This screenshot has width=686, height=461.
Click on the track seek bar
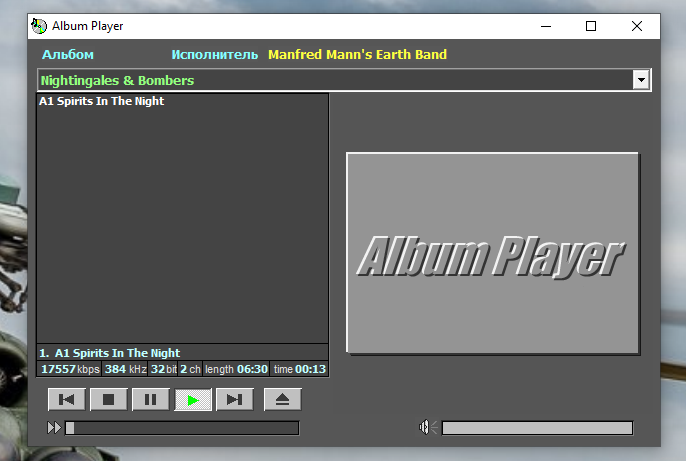[182, 428]
